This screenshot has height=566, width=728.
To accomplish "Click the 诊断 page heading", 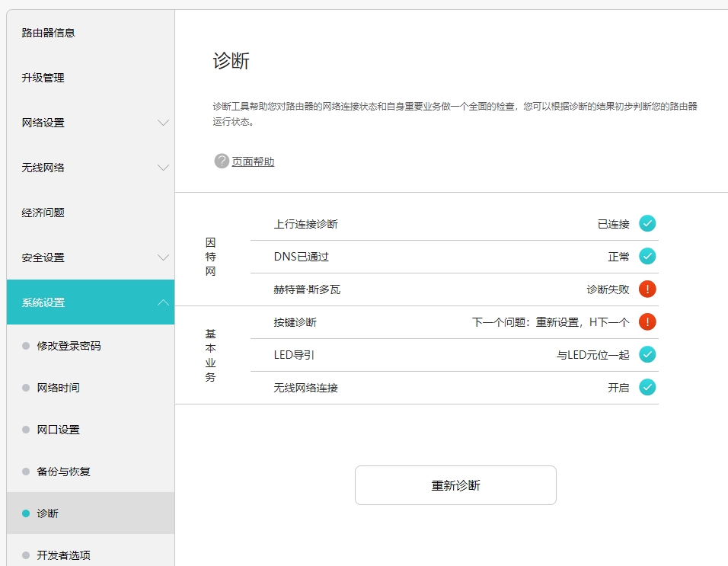I will pyautogui.click(x=231, y=61).
